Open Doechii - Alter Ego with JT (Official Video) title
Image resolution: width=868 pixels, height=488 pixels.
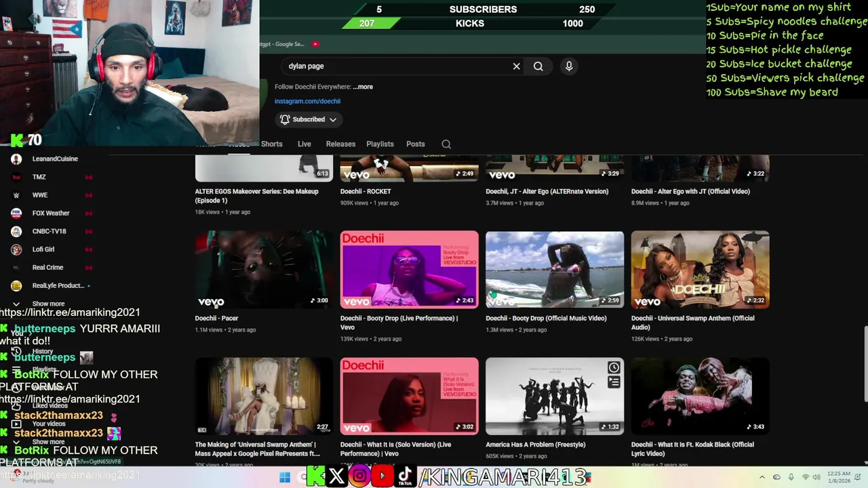tap(690, 191)
